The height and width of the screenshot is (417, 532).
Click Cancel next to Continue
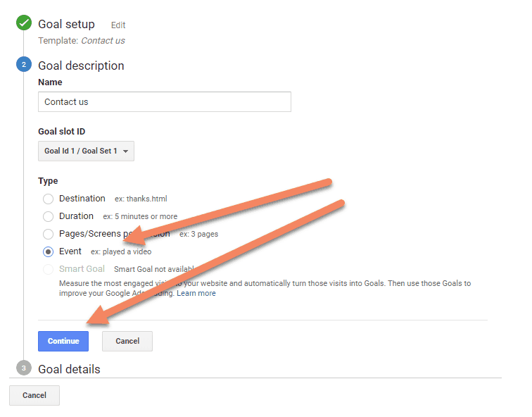point(127,341)
